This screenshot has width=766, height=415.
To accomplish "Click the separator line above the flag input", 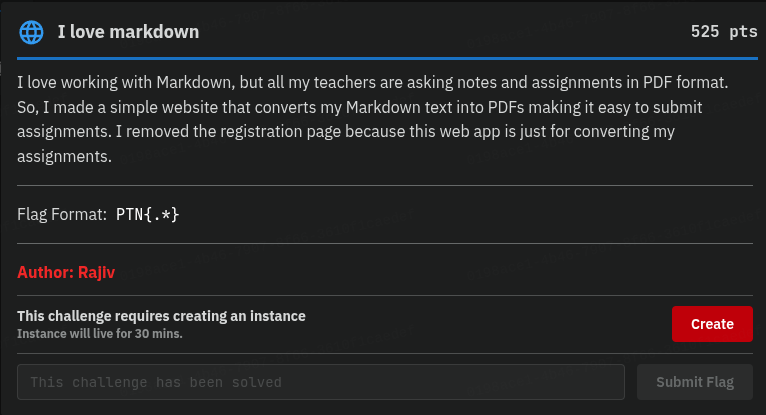I will (x=385, y=353).
